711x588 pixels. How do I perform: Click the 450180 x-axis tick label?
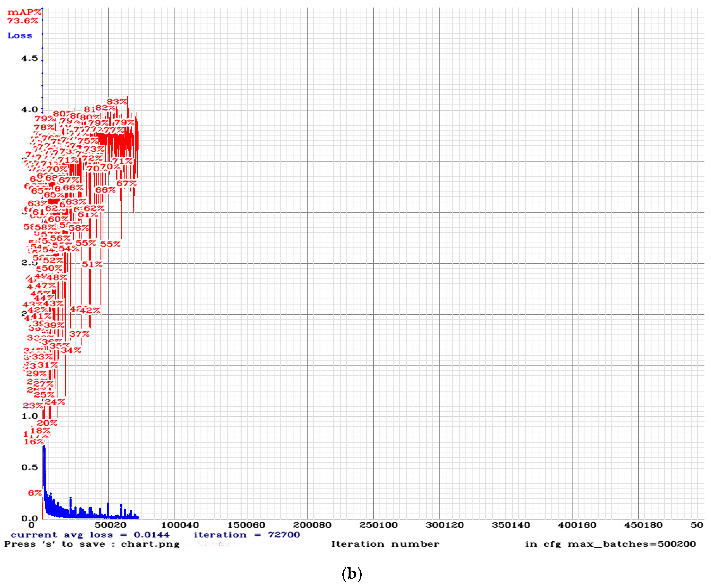tap(643, 525)
